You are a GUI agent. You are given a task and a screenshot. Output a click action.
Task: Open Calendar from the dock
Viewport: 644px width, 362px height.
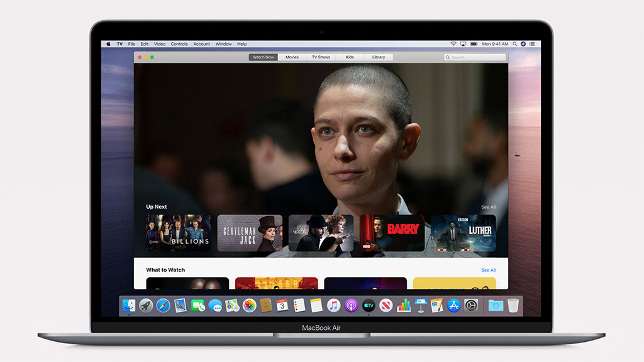click(x=282, y=305)
